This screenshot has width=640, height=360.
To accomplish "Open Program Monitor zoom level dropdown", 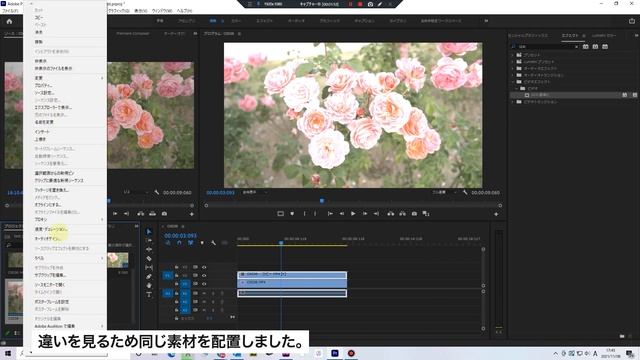I will pos(256,192).
